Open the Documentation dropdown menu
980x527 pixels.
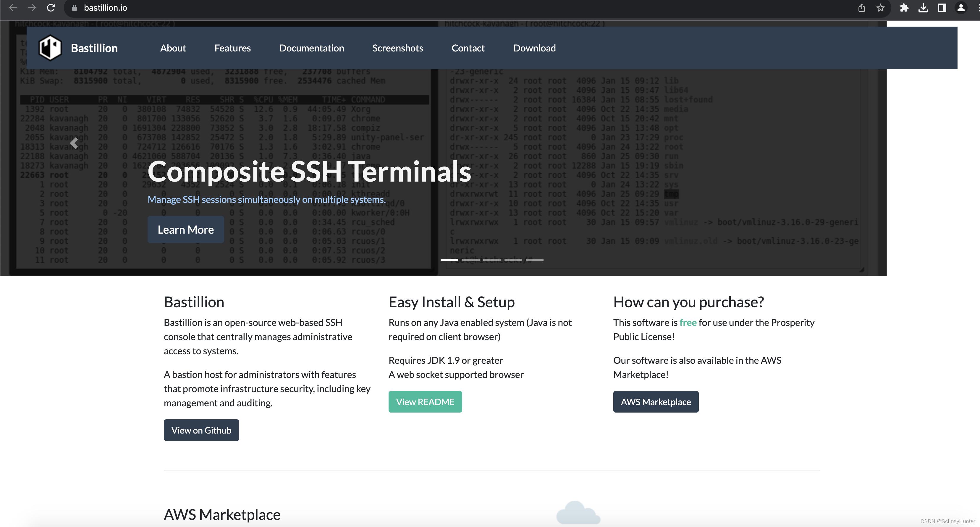pos(311,47)
